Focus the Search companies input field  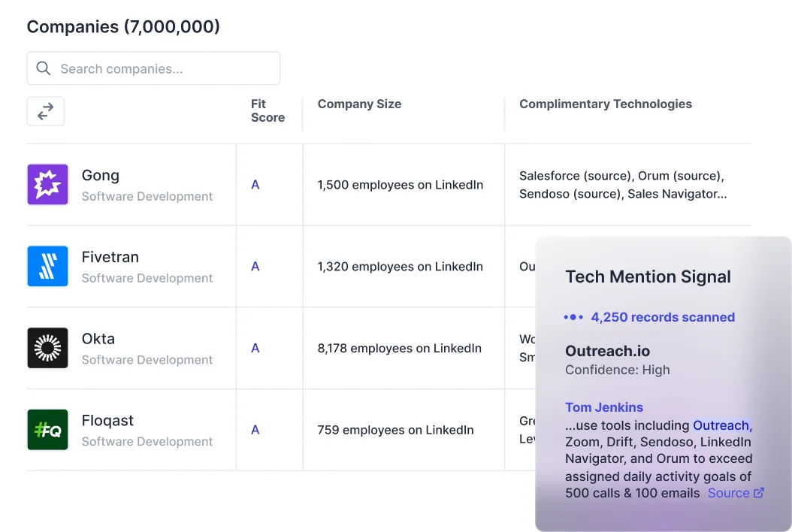[153, 68]
